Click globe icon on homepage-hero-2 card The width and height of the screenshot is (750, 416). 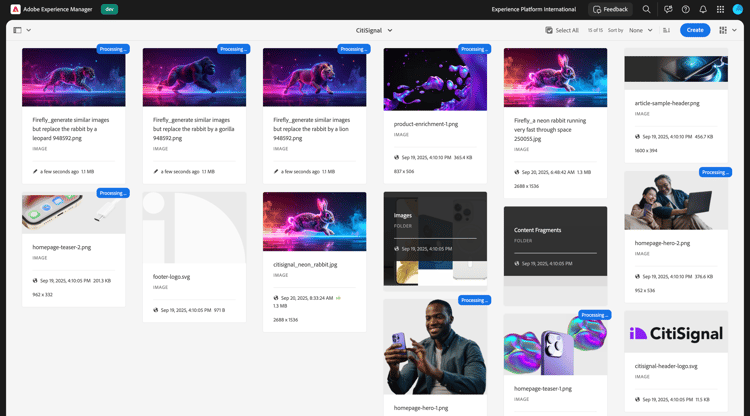pyautogui.click(x=637, y=276)
